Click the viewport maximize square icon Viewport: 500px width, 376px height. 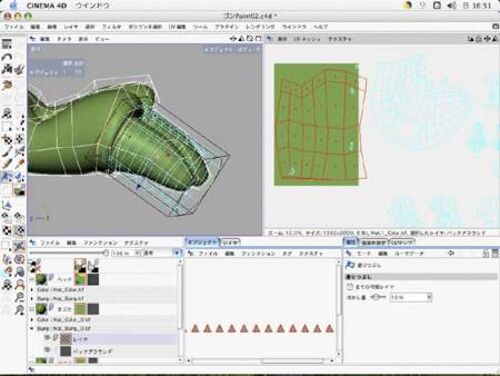pos(258,39)
